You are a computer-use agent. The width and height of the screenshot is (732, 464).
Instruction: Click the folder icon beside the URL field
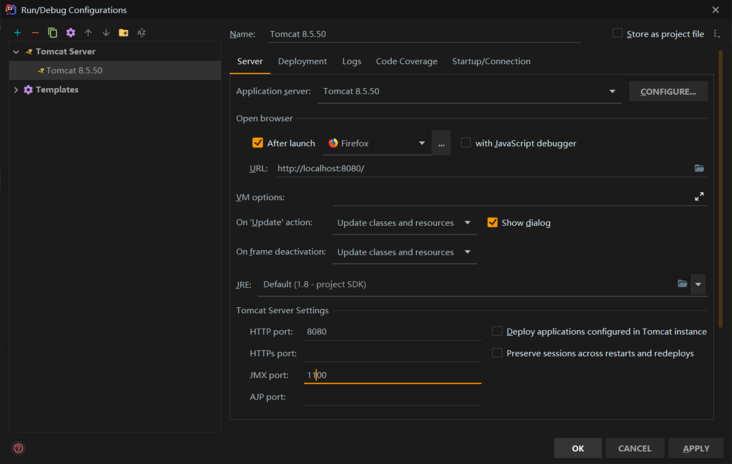click(699, 169)
